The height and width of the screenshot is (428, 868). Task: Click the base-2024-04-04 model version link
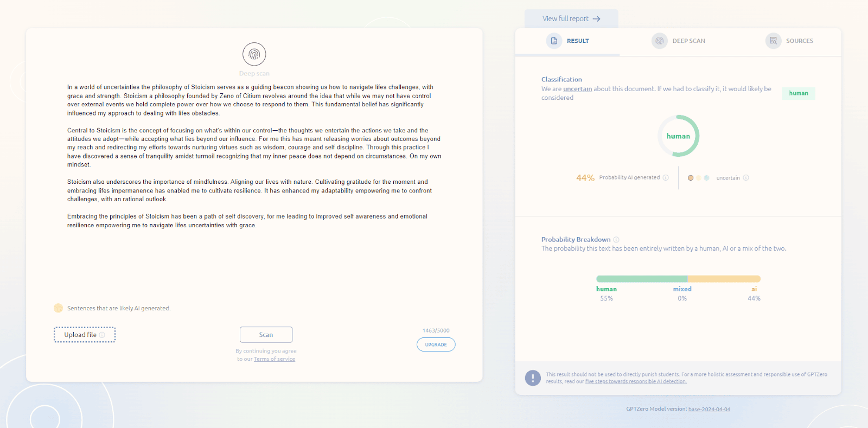[709, 410]
